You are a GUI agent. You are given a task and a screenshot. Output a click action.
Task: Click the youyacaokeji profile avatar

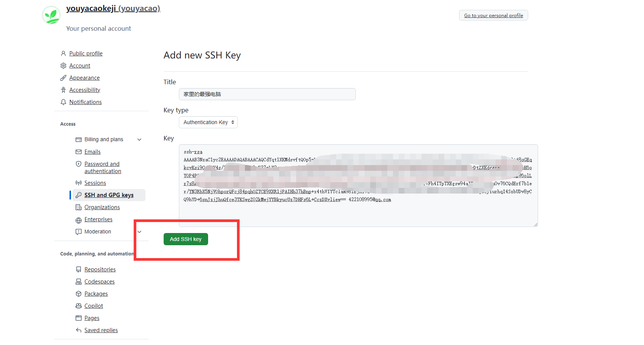point(51,15)
